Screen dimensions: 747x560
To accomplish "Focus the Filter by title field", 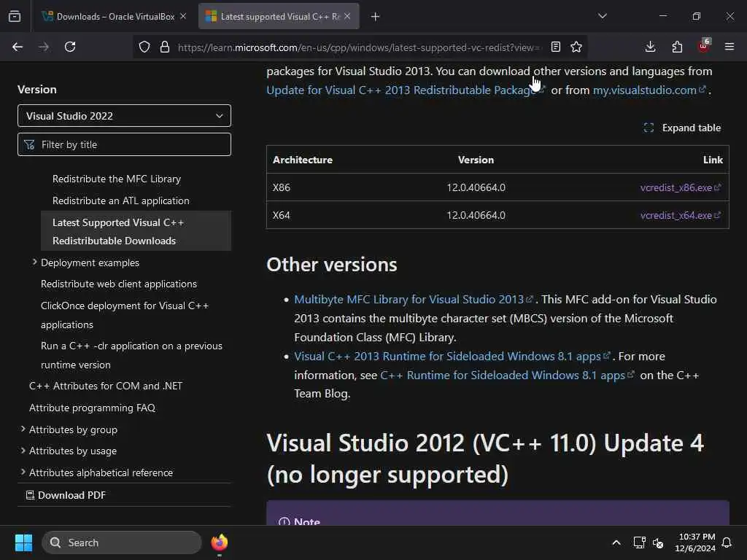I will tap(124, 144).
